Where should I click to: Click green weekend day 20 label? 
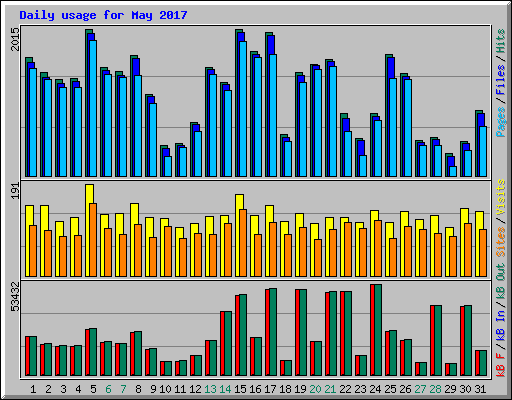coord(315,389)
